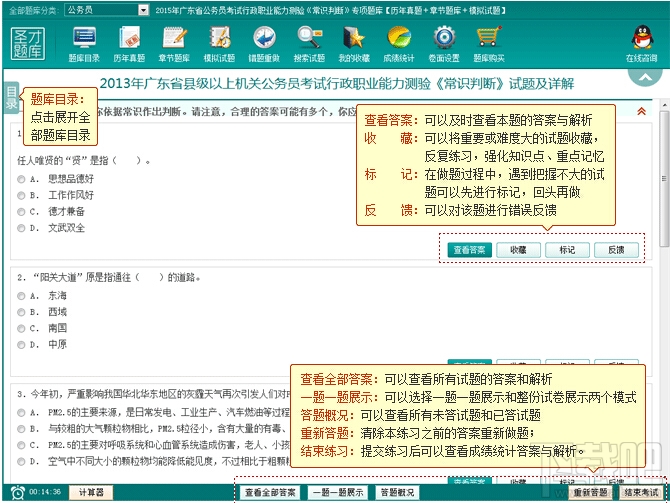Click 结束考试 button

(x=641, y=492)
